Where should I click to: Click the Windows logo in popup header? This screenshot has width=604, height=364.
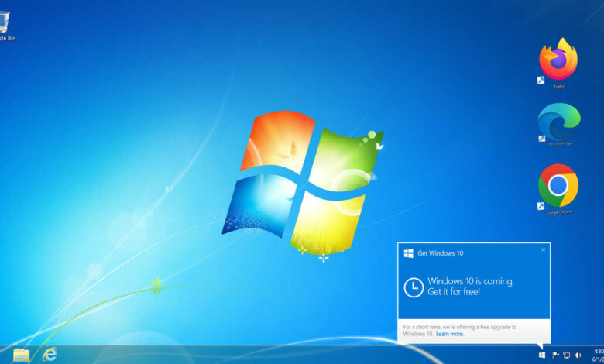point(408,253)
